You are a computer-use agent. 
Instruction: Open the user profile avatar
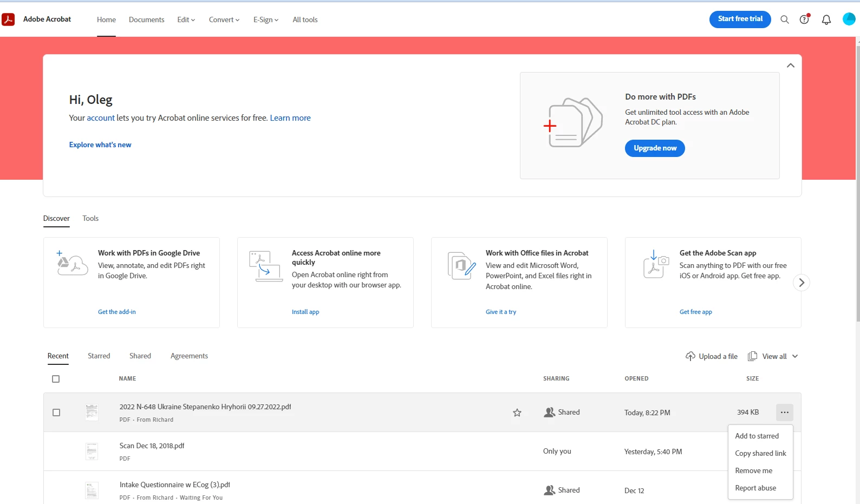tap(849, 19)
